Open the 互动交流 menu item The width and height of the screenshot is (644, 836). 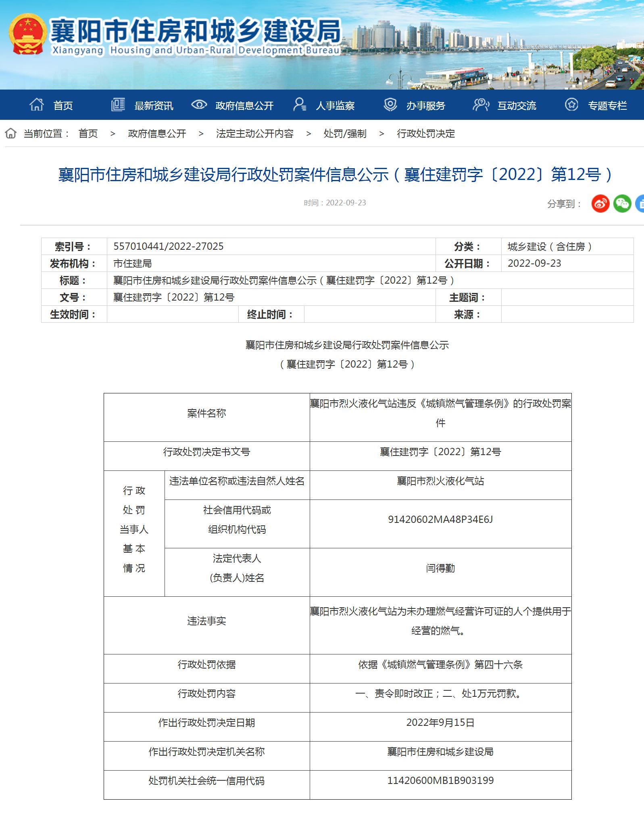[x=517, y=106]
